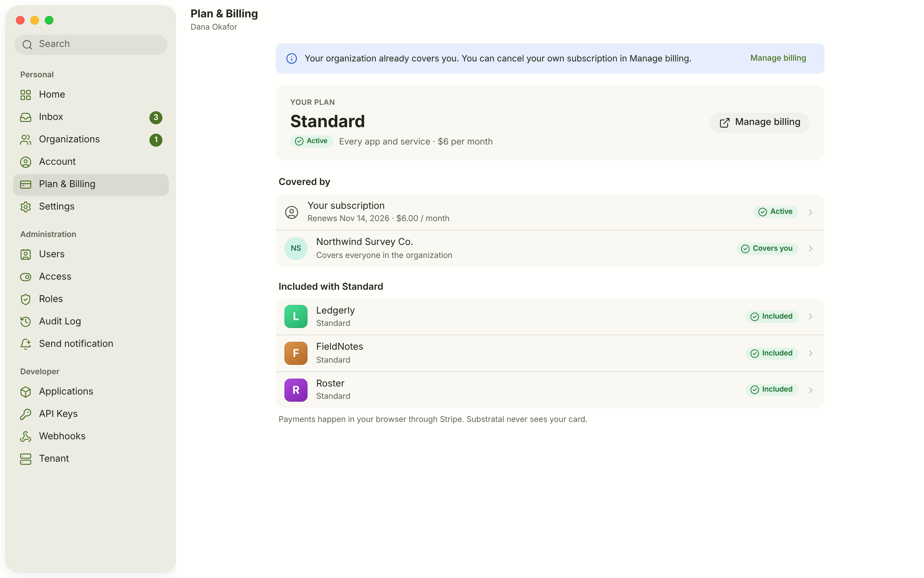Click Manage billing button in plan card
Screen dimensions: 924x578
(x=759, y=122)
